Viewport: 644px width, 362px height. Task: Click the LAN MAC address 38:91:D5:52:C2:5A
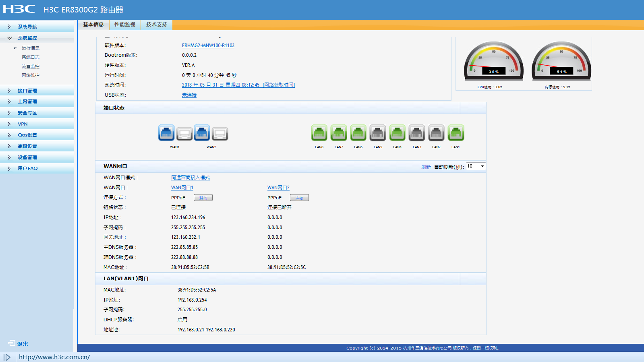pyautogui.click(x=197, y=290)
